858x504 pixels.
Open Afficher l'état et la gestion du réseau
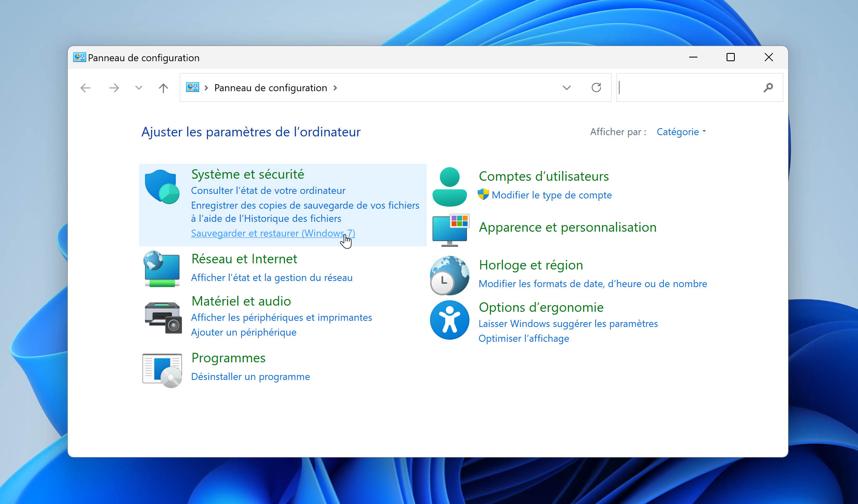272,278
